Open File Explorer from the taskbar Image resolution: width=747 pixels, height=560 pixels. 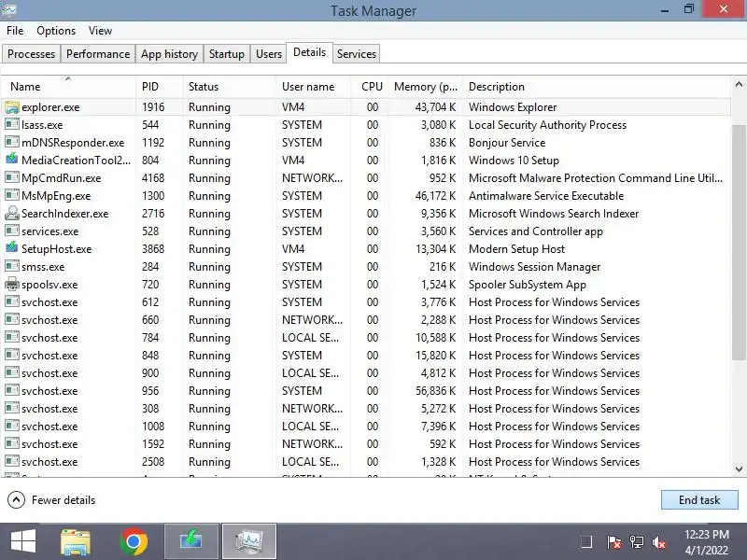pos(76,542)
